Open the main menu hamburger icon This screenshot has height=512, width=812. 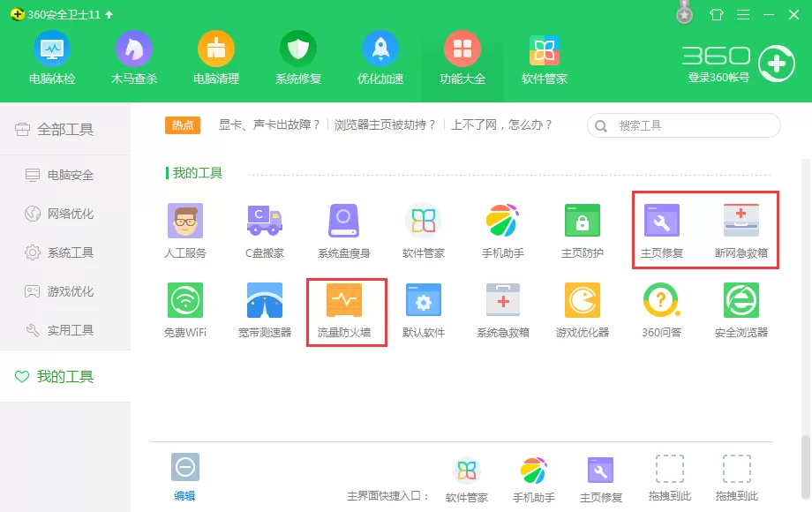743,14
